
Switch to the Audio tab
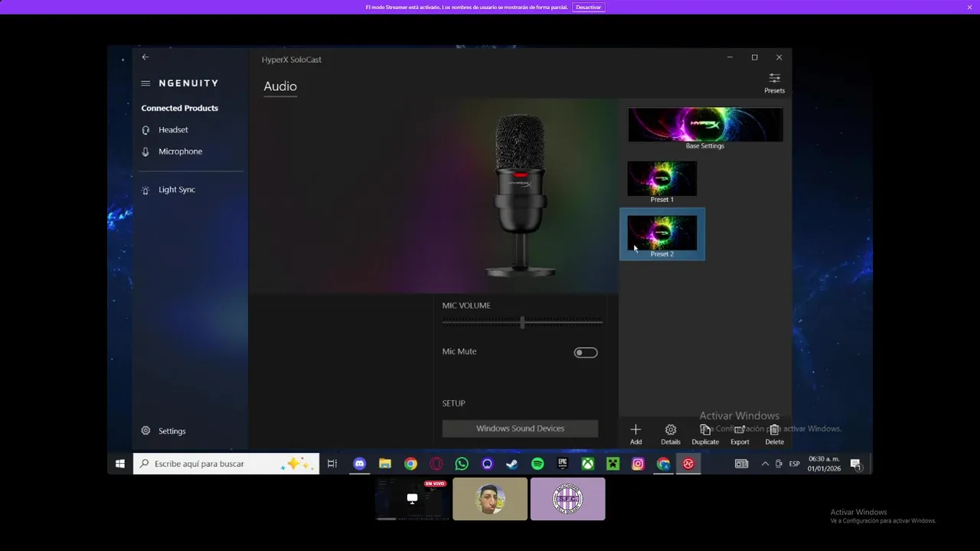click(280, 86)
